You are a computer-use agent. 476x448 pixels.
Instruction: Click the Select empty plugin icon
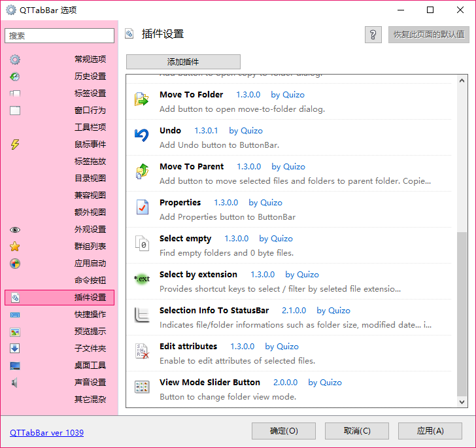(x=142, y=243)
